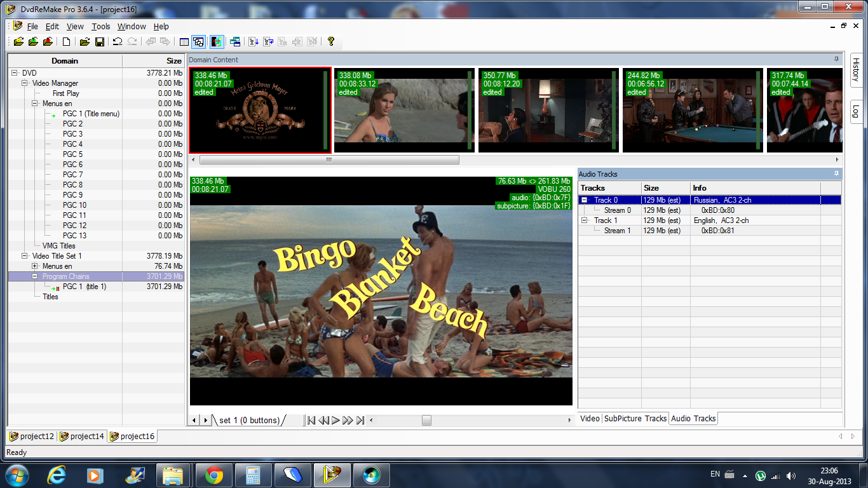
Task: Undo the last action in the toolbar
Action: 118,42
